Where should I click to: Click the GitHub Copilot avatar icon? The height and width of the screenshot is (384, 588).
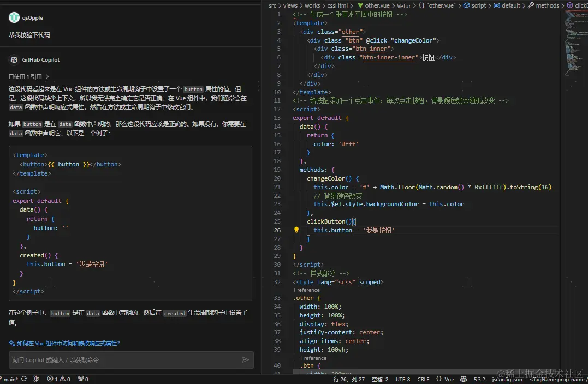pyautogui.click(x=14, y=59)
